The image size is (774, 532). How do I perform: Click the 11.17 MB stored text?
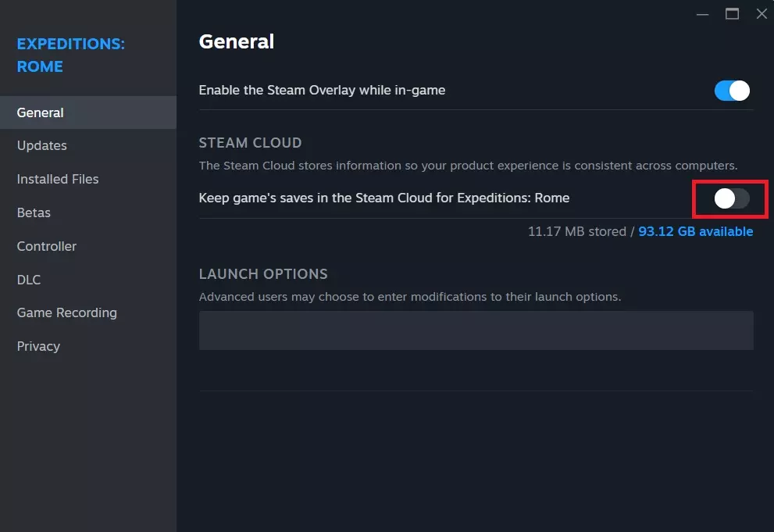576,231
